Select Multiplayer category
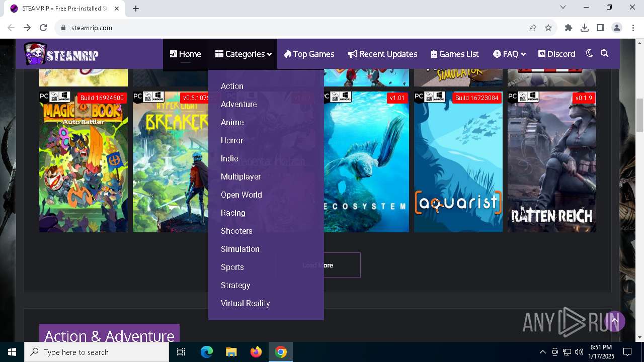644x362 pixels. (240, 176)
